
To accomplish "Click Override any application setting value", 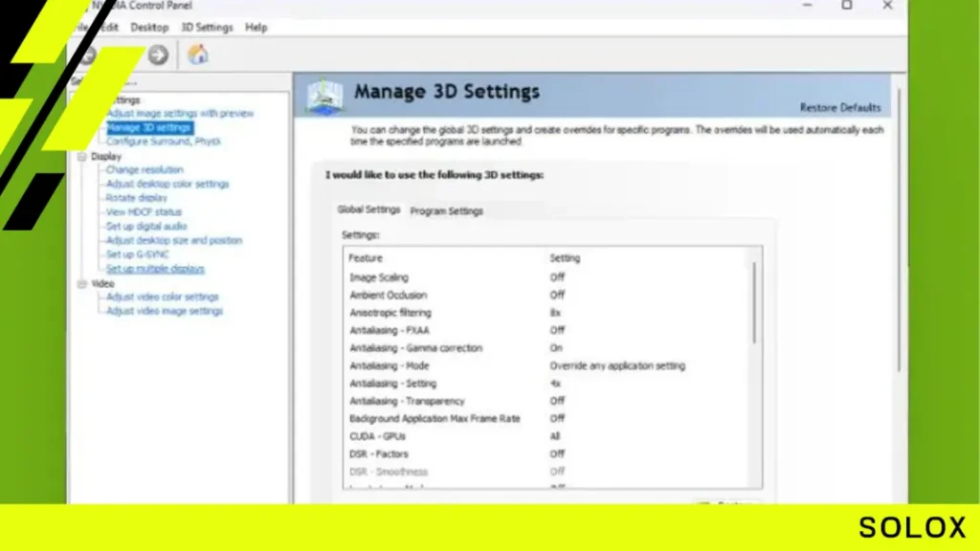I will click(x=617, y=365).
